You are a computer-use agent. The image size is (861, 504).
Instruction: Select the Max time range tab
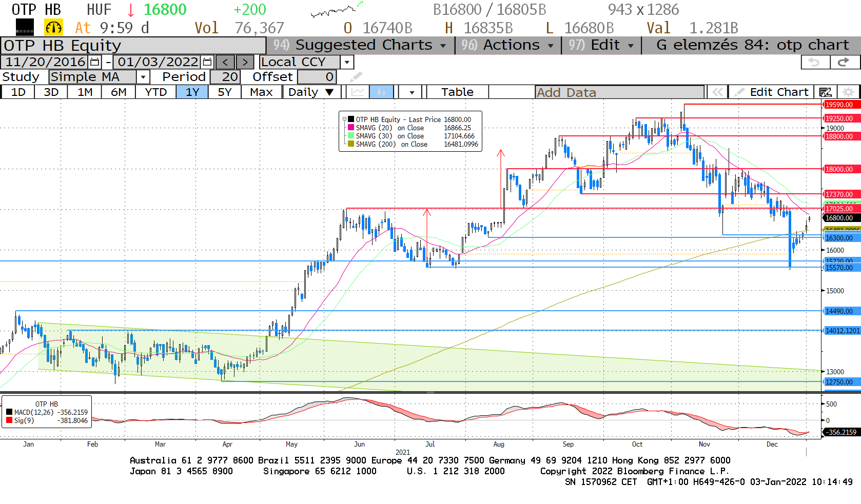[x=261, y=92]
